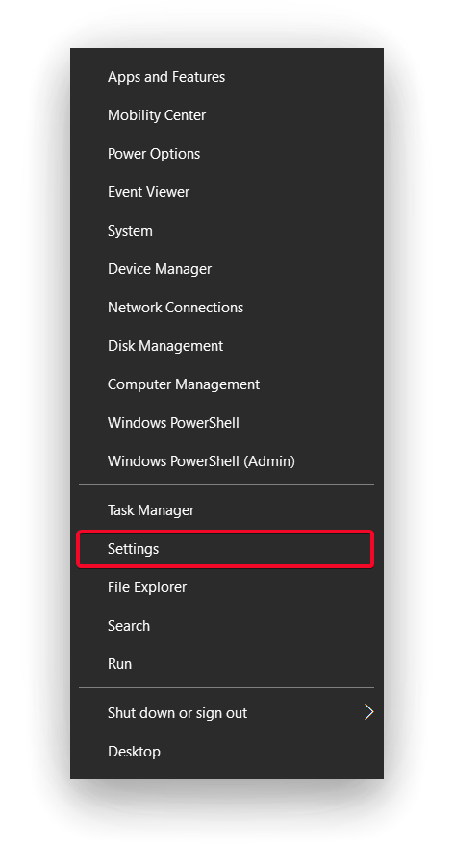Click the highlighted Settings item
Viewport: 454px width, 868px height.
click(x=226, y=549)
